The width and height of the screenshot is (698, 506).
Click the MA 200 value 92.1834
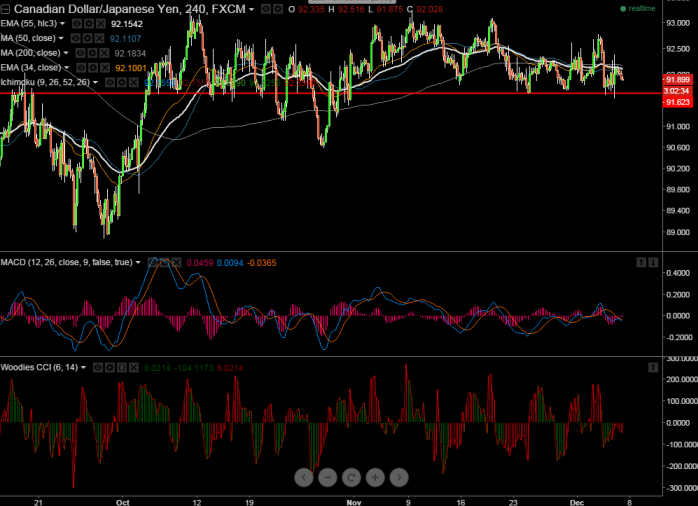point(130,53)
